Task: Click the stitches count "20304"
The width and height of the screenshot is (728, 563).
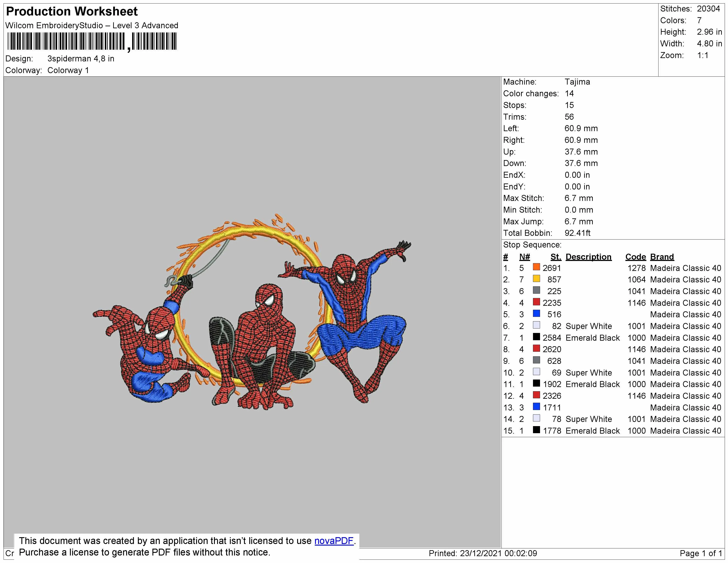Action: pos(708,9)
